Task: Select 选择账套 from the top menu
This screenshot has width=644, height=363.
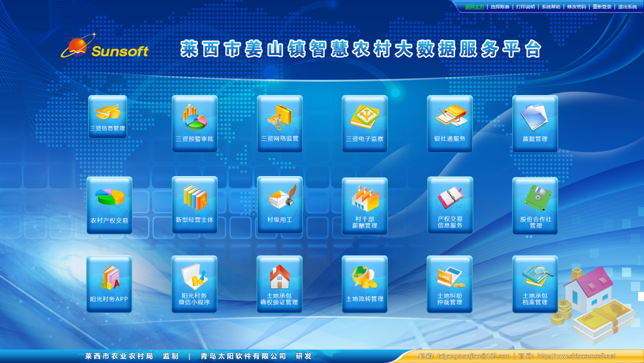Action: (500, 7)
